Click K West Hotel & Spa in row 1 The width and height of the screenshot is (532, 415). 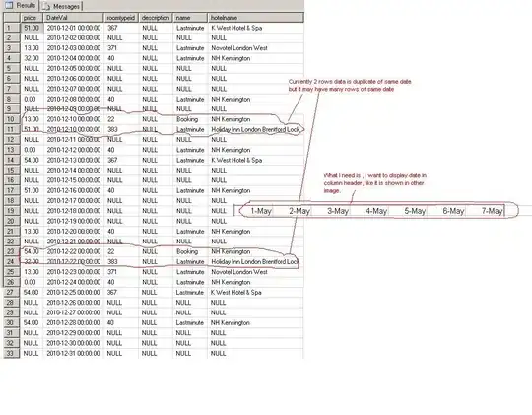[236, 28]
